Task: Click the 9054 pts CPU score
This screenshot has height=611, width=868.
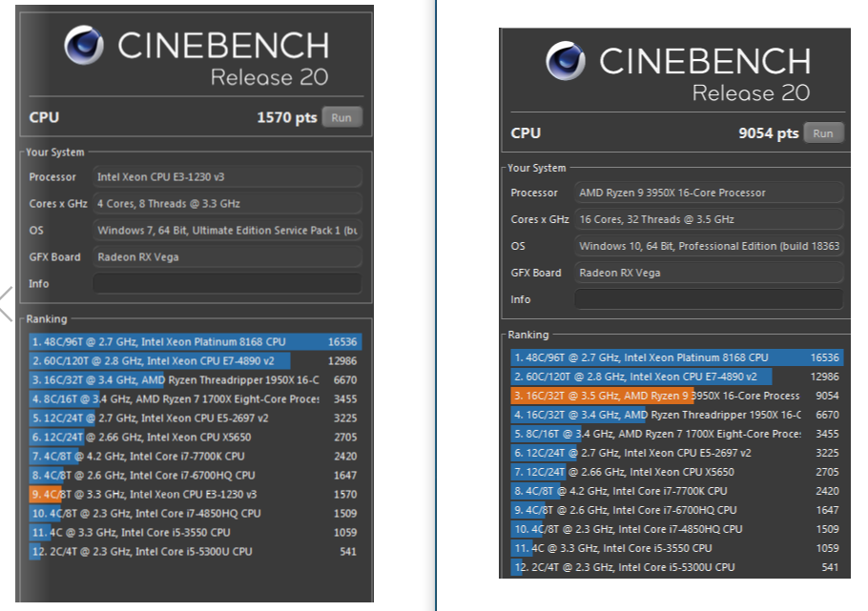Action: point(769,132)
